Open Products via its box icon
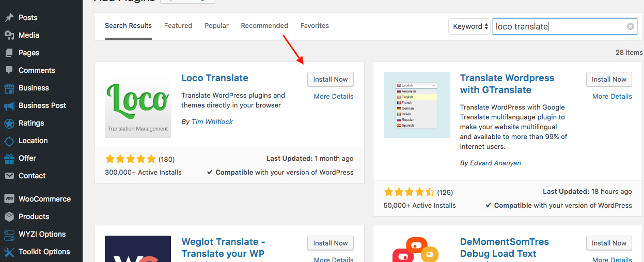The height and width of the screenshot is (262, 644). [x=9, y=217]
